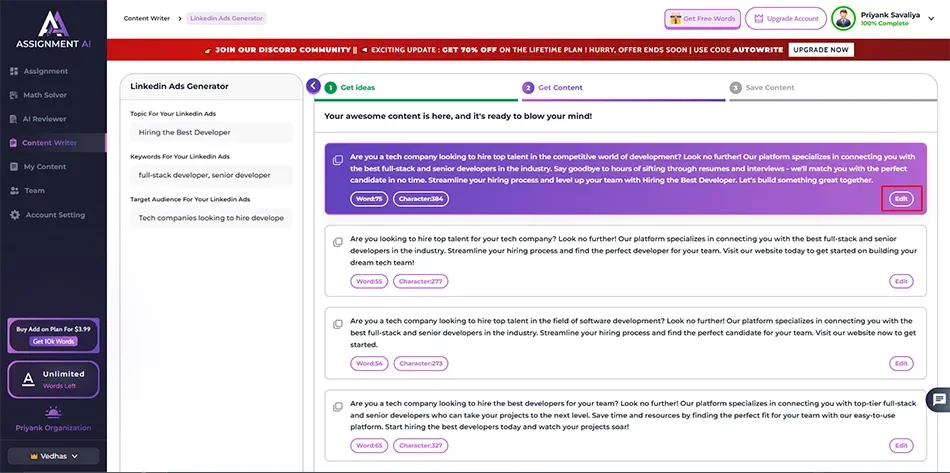950x473 pixels.
Task: Click the Get Free Words button
Action: 702,19
